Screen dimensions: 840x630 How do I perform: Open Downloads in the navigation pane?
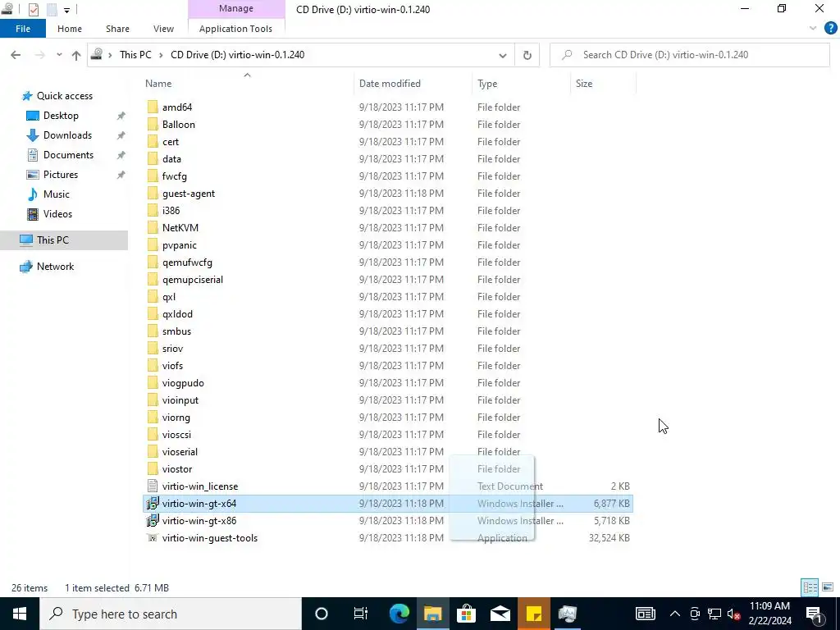67,135
